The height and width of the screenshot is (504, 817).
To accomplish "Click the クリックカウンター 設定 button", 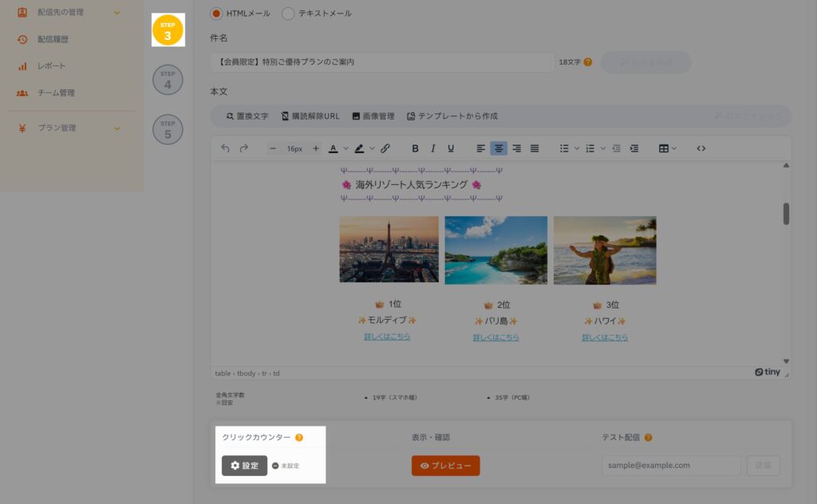I will coord(244,466).
